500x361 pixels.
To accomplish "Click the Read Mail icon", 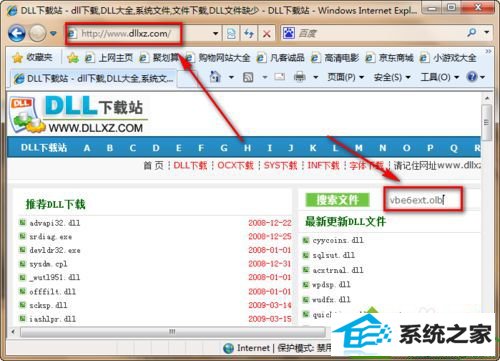I will click(279, 77).
